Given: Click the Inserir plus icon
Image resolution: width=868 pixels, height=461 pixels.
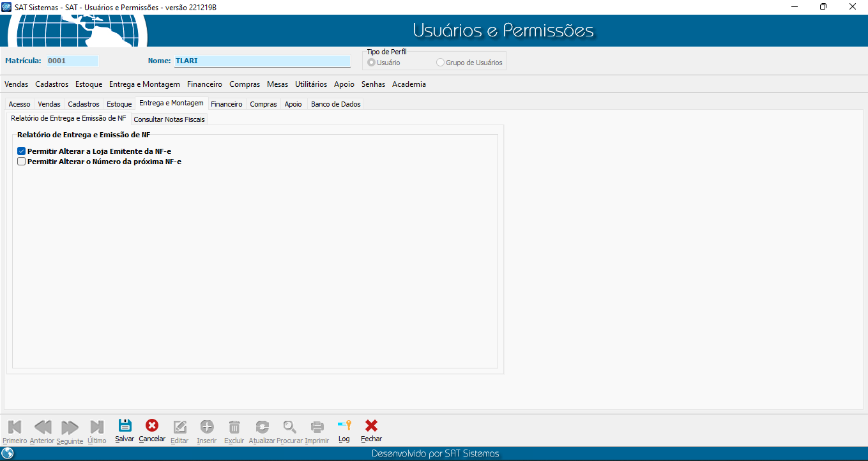Looking at the screenshot, I should tap(207, 427).
